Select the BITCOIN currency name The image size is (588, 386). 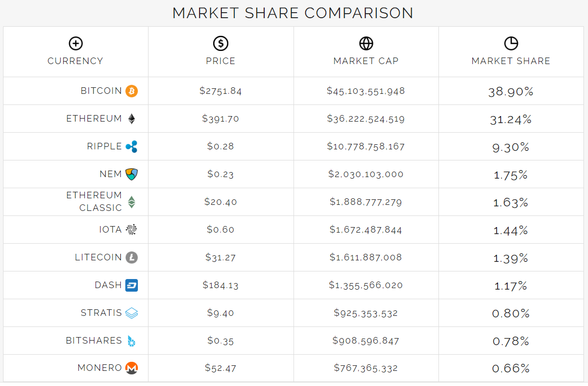point(101,91)
